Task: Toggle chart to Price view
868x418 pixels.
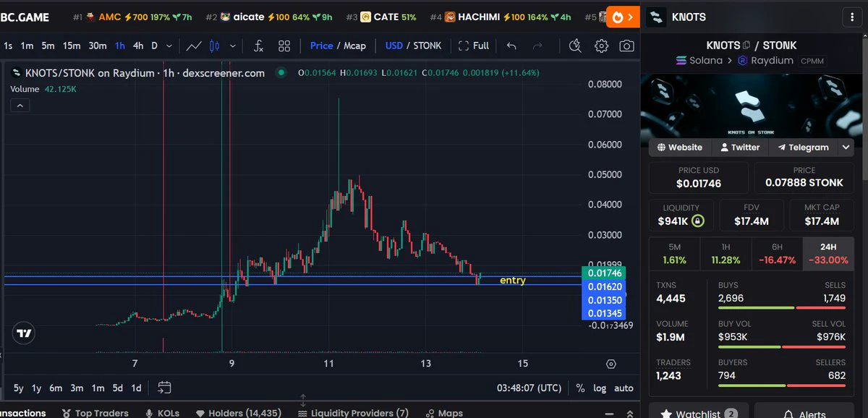Action: coord(321,46)
